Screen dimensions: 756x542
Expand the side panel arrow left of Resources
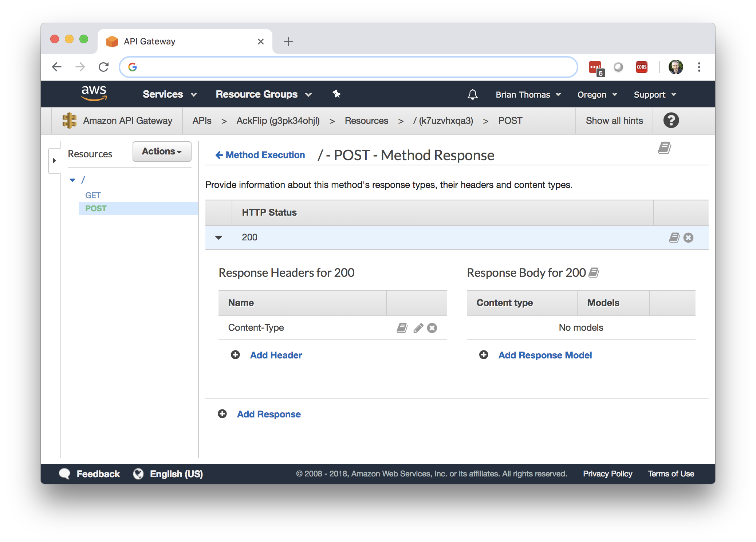click(54, 161)
